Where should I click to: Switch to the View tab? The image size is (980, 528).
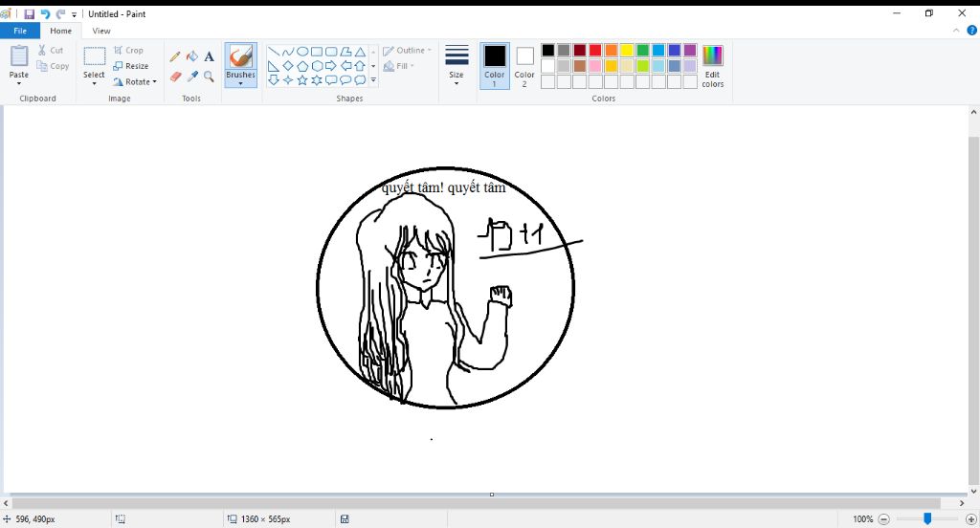point(101,31)
